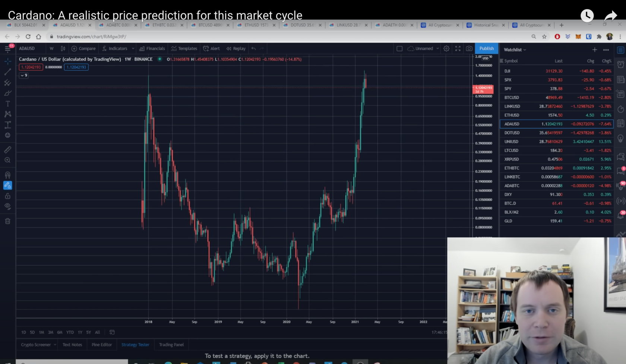Open the watchlist three-dots menu
626x364 pixels.
click(x=606, y=50)
